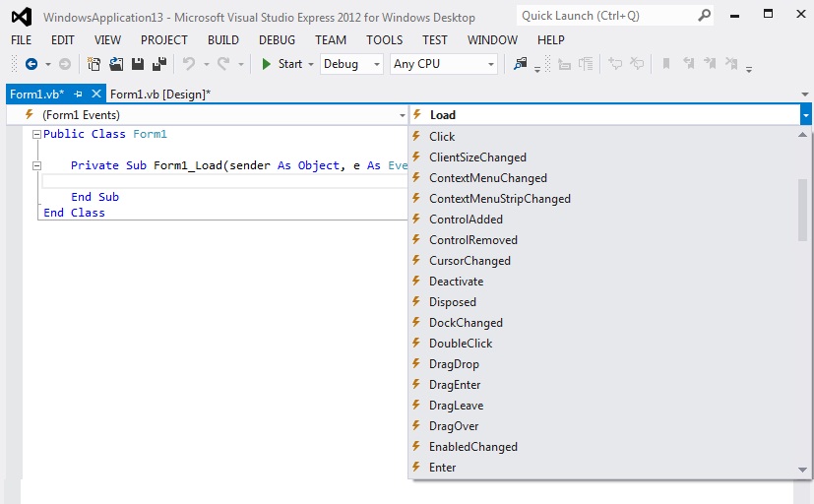
Task: Open the PROJECT menu
Action: (164, 40)
